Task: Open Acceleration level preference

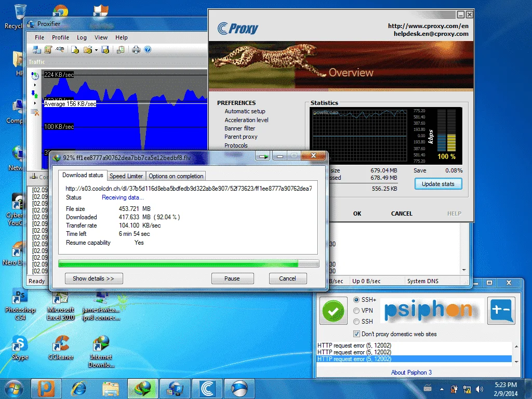Action: (246, 120)
